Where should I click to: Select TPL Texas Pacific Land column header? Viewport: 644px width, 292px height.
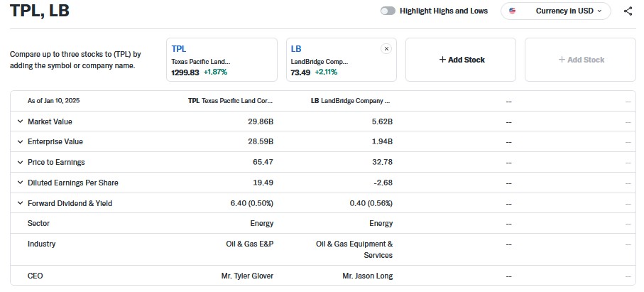point(230,101)
